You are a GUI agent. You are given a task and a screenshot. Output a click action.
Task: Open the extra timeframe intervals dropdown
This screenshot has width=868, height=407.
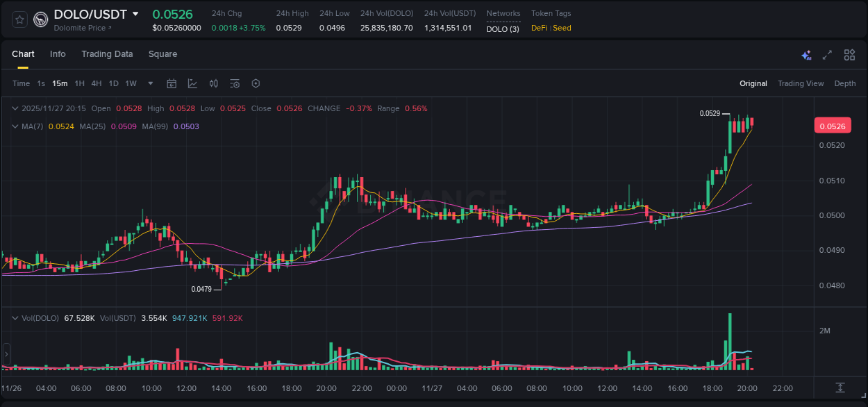click(x=149, y=83)
